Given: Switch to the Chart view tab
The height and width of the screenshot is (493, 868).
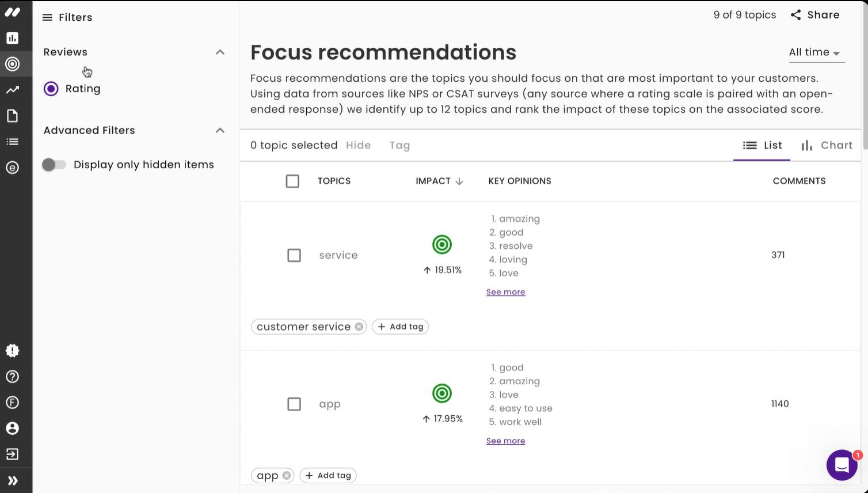Looking at the screenshot, I should 827,146.
